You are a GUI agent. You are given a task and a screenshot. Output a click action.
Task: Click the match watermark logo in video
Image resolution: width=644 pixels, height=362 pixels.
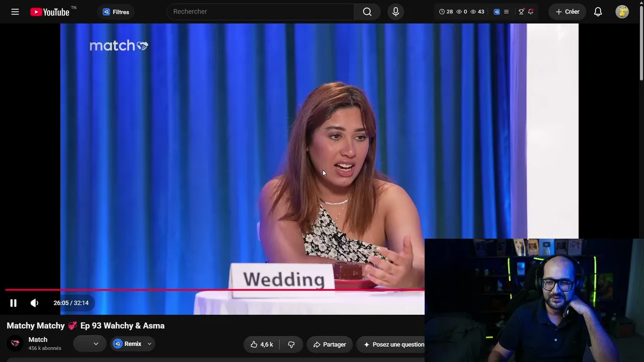coord(119,46)
